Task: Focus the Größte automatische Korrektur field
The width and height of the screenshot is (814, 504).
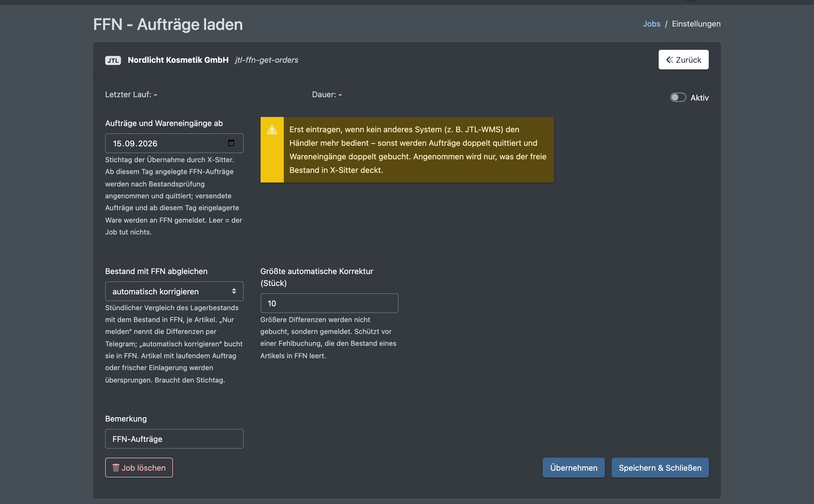Action: coord(329,303)
